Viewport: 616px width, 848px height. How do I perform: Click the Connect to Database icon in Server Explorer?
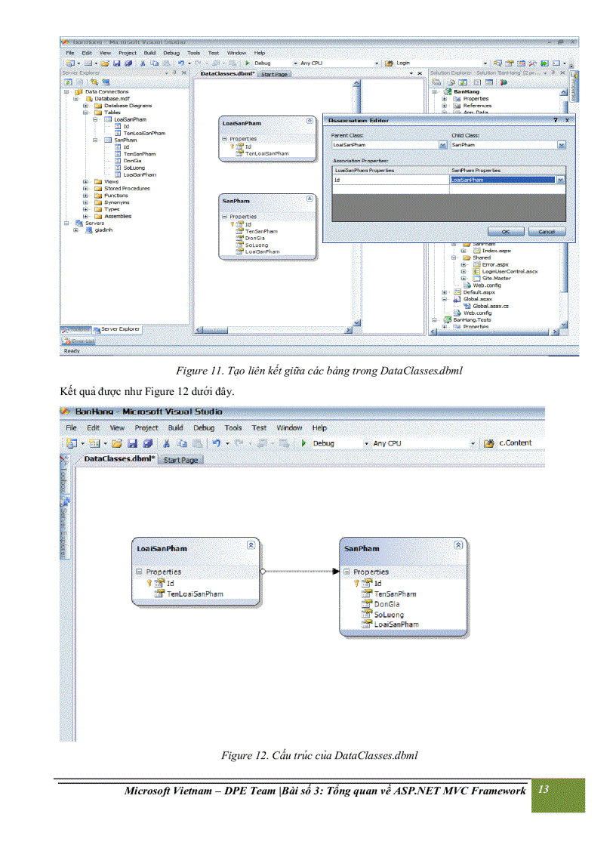coord(94,80)
